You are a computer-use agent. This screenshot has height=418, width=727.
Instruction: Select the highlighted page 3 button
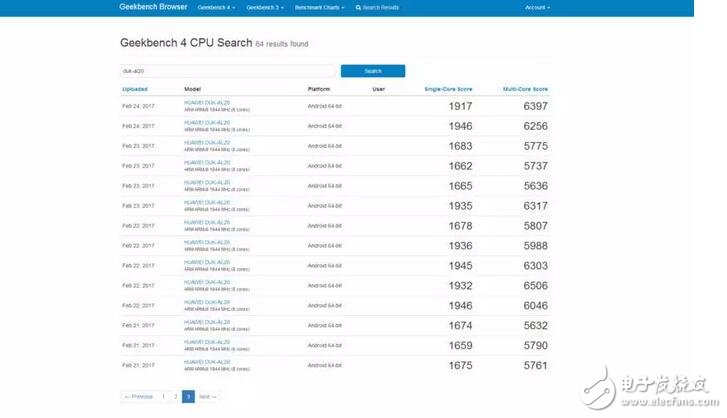[188, 396]
